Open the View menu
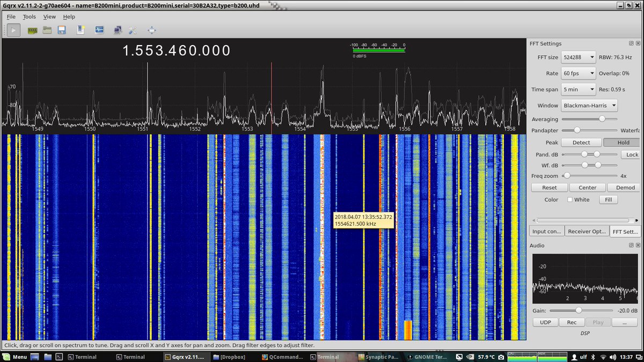 coord(49,17)
